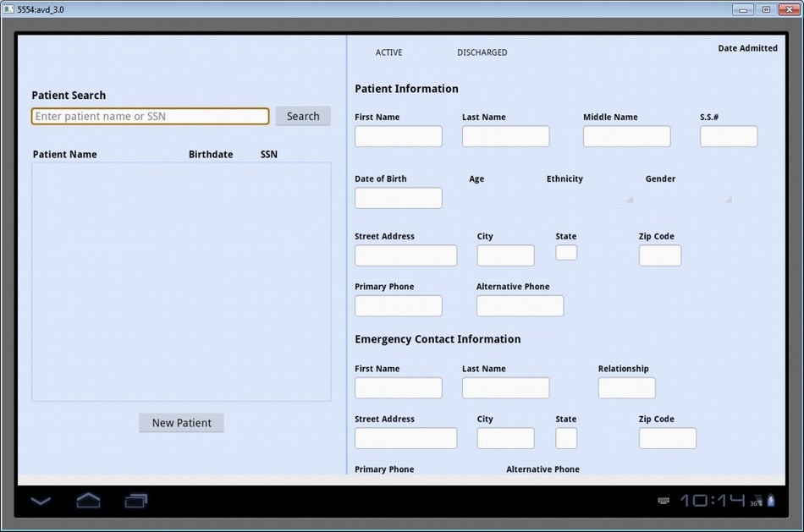
Task: Select the Date of Birth field
Action: pyautogui.click(x=398, y=198)
